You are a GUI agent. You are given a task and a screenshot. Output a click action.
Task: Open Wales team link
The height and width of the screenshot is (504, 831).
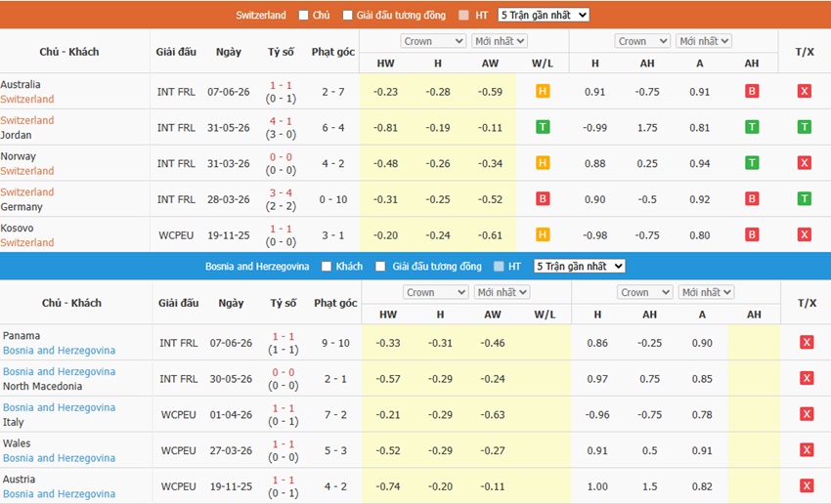tap(17, 443)
